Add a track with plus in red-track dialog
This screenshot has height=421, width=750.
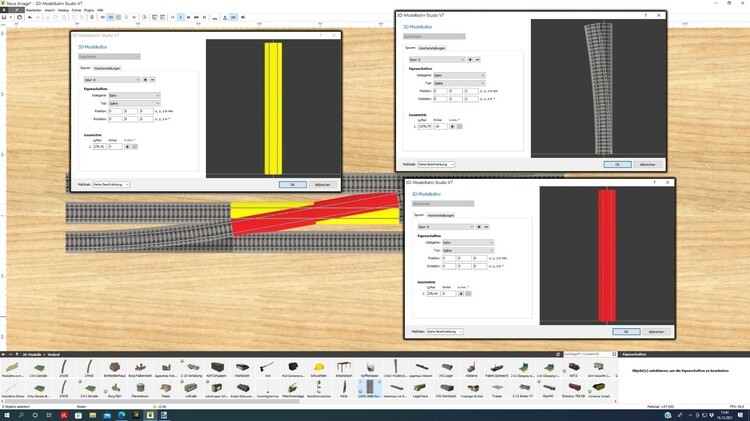tap(479, 227)
